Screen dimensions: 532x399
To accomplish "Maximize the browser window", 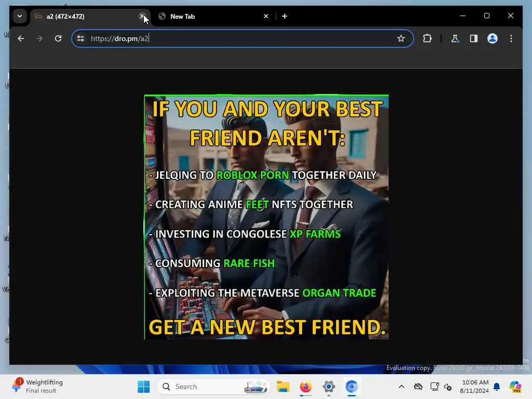I will 486,16.
